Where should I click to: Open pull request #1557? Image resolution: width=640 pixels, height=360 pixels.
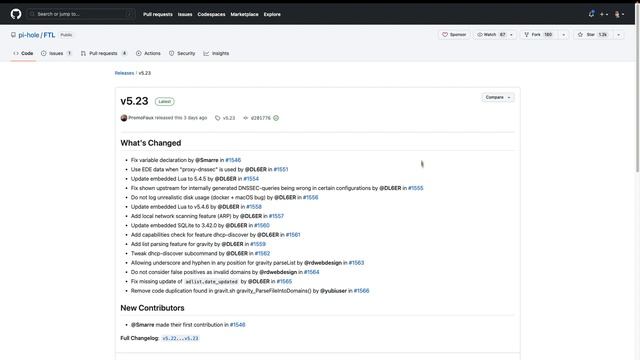pos(276,216)
